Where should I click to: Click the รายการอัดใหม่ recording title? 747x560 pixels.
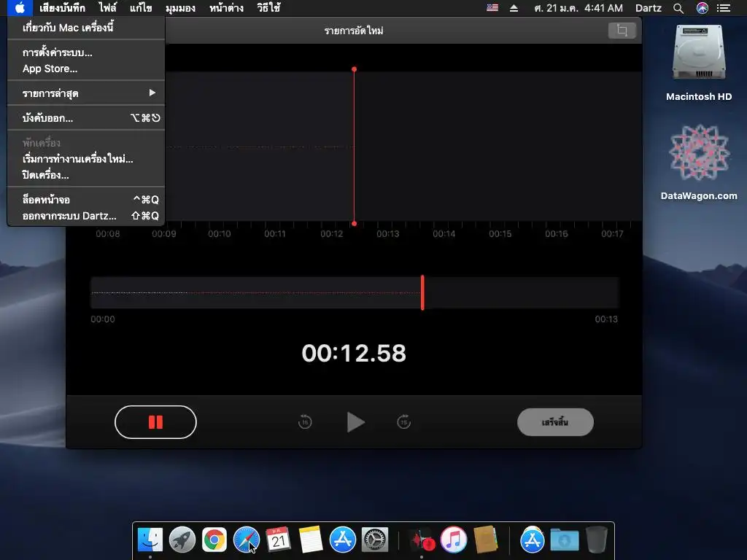pyautogui.click(x=354, y=31)
